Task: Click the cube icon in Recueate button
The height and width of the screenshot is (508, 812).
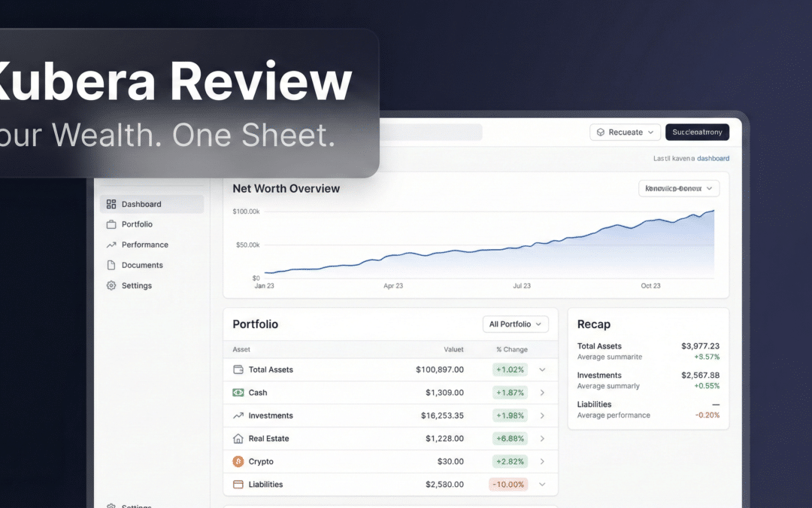Action: [601, 132]
